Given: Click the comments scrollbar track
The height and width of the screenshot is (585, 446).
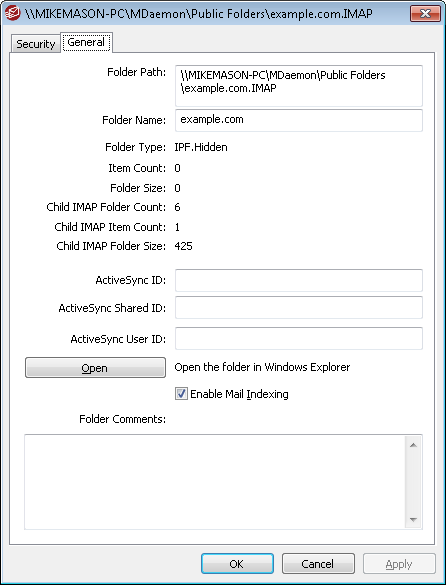Looking at the screenshot, I should click(413, 482).
